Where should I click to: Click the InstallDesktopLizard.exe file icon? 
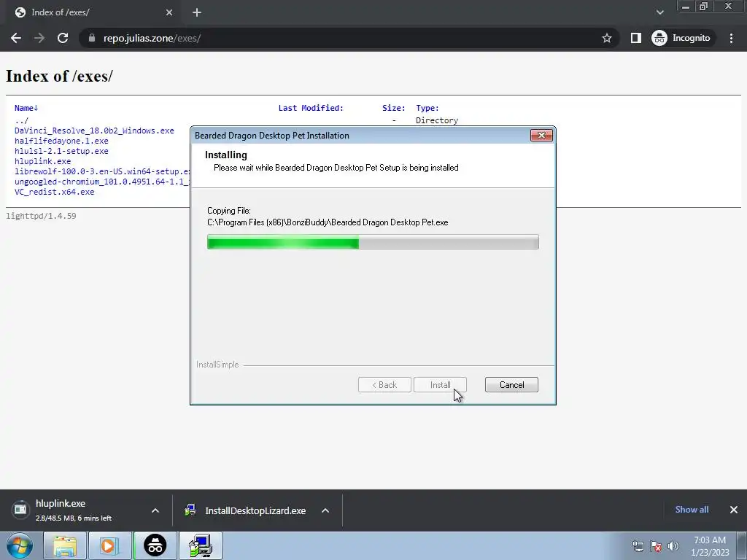tap(190, 510)
